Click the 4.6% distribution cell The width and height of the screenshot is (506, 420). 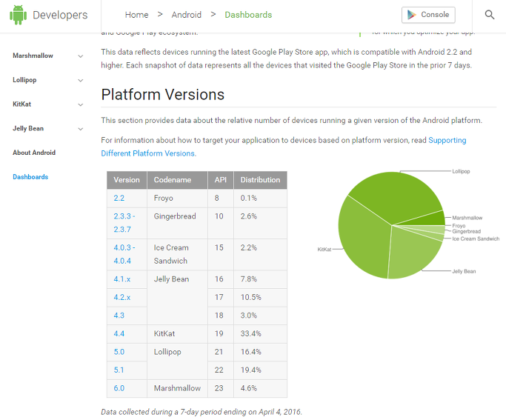pos(261,388)
